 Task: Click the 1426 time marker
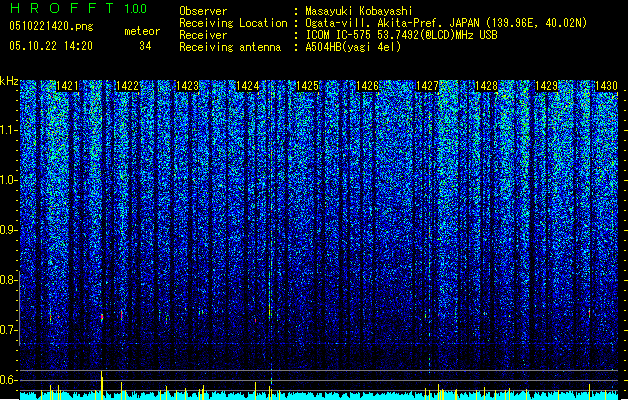367,86
